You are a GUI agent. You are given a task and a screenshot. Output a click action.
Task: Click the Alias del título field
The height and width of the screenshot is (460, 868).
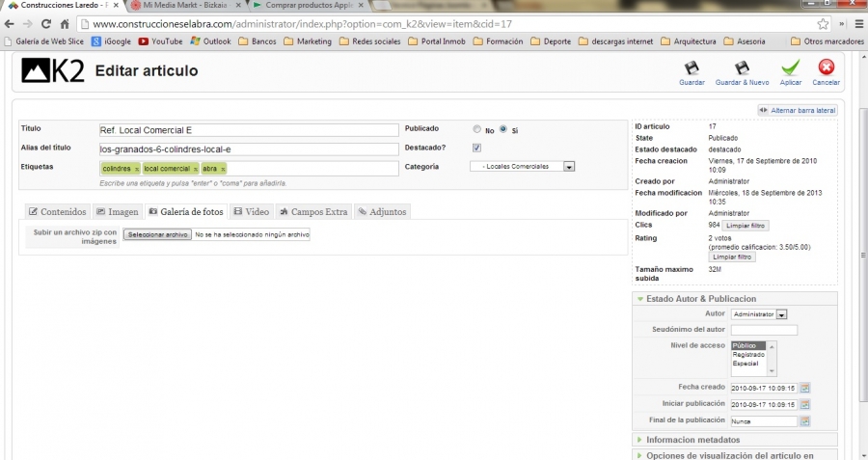point(249,149)
